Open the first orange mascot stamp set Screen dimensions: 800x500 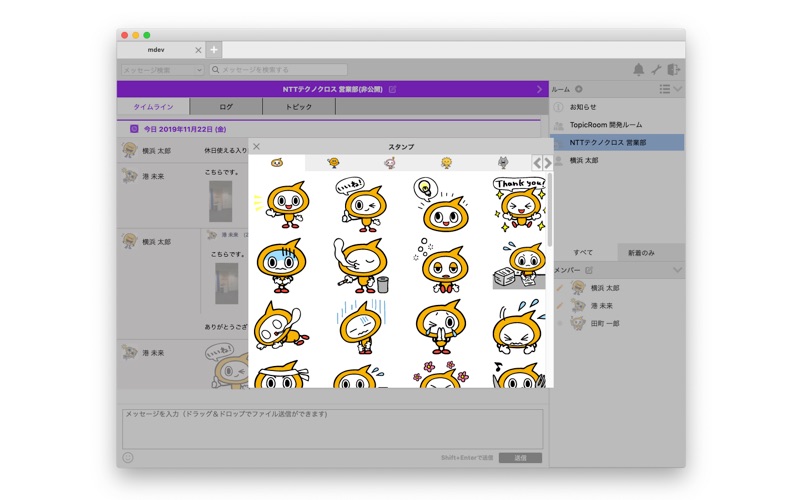(x=277, y=163)
